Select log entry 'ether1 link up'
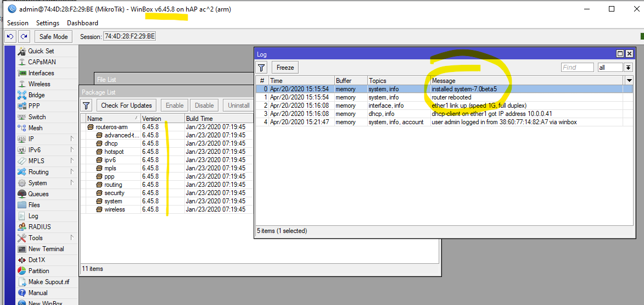Image resolution: width=644 pixels, height=305 pixels. (444, 106)
